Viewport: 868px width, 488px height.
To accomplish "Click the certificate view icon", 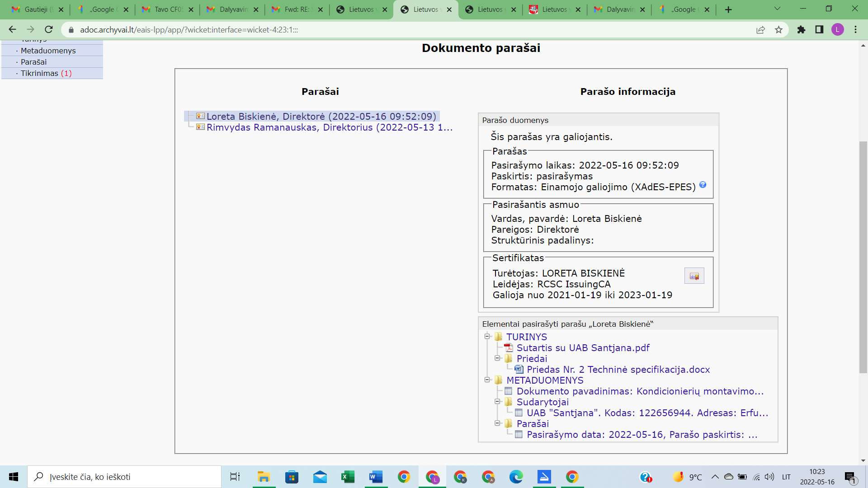I will pyautogui.click(x=694, y=276).
